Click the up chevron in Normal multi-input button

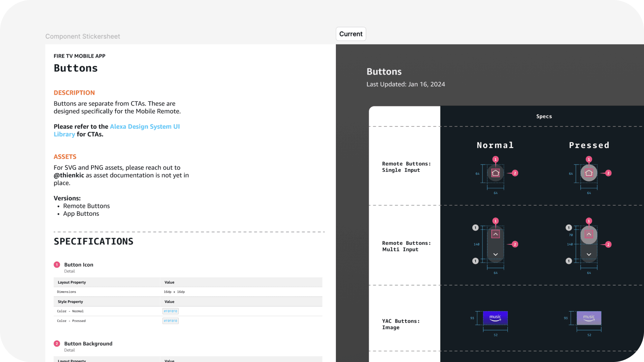point(496,234)
